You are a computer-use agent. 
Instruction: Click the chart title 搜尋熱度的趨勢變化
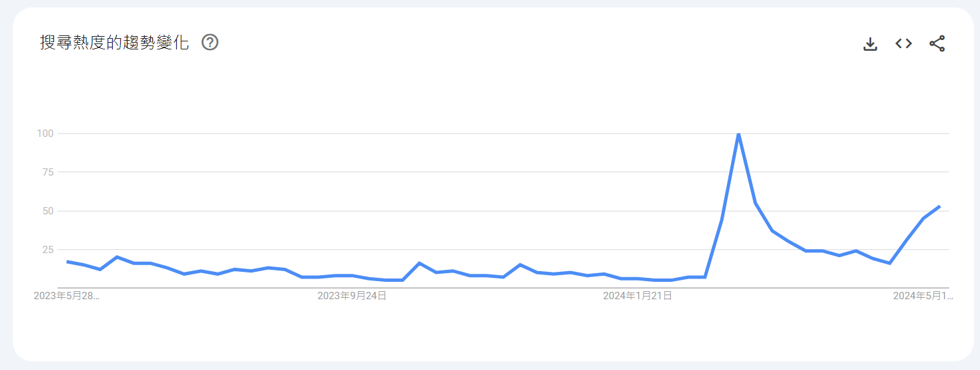[114, 43]
